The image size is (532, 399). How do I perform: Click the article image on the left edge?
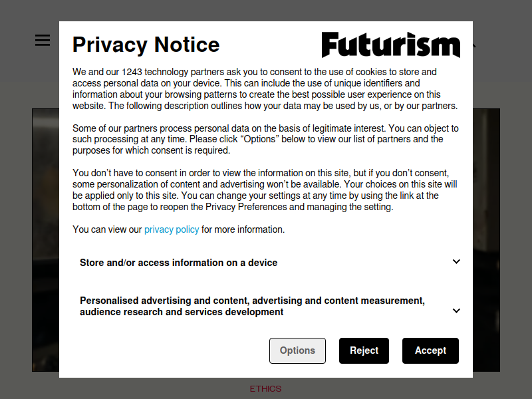pos(45,239)
